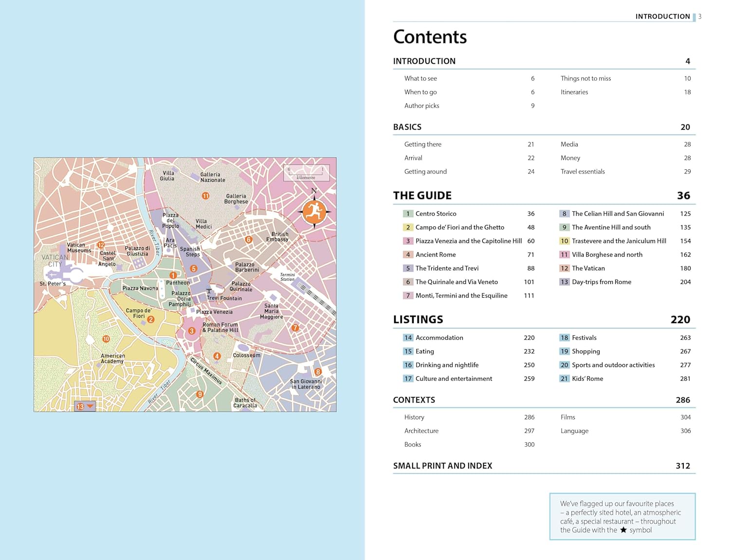This screenshot has width=730, height=560.
Task: Select the 'Arrival' entry
Action: (413, 158)
